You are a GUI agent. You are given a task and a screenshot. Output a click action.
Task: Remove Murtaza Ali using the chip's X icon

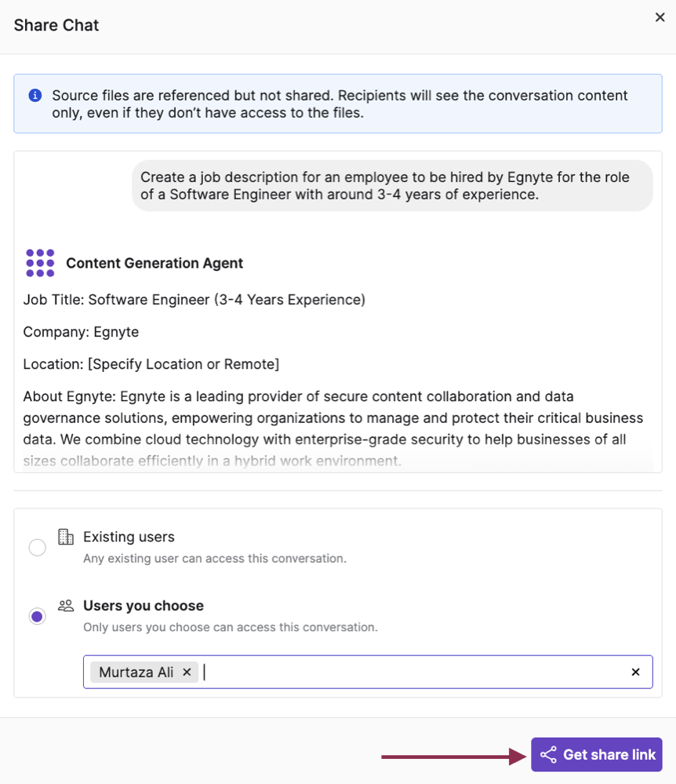[187, 672]
